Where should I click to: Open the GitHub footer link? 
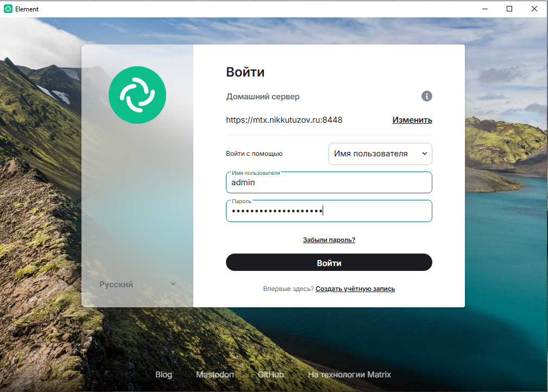click(270, 375)
